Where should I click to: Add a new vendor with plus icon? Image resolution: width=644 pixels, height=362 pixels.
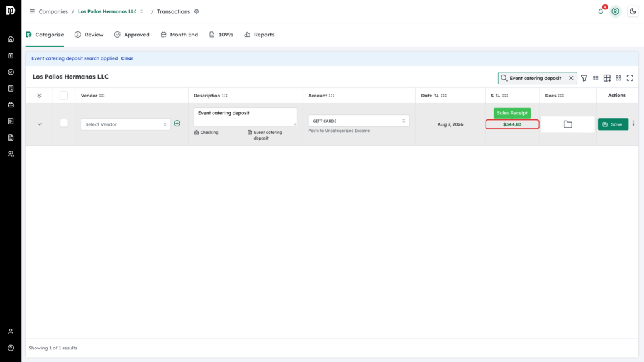coord(177,124)
